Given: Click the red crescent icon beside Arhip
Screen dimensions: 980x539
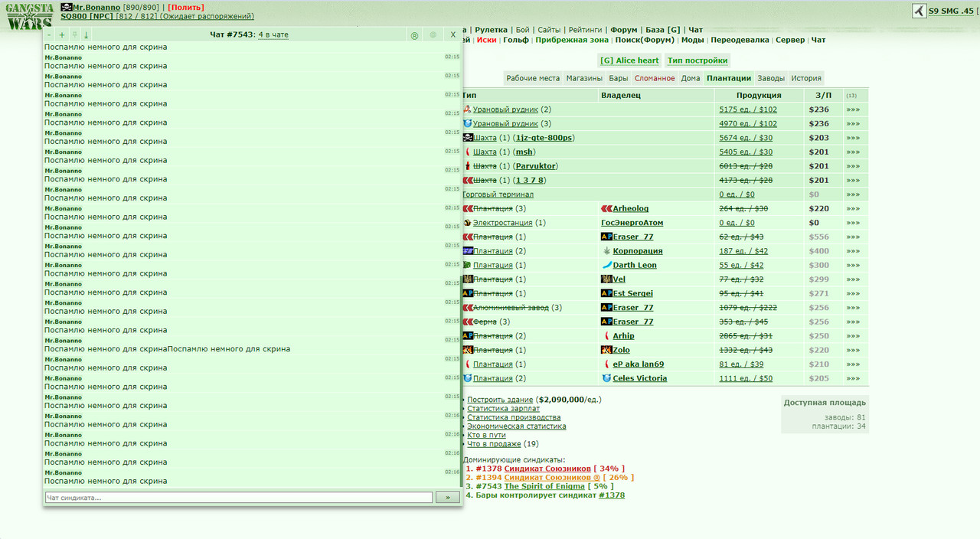Looking at the screenshot, I should (607, 335).
